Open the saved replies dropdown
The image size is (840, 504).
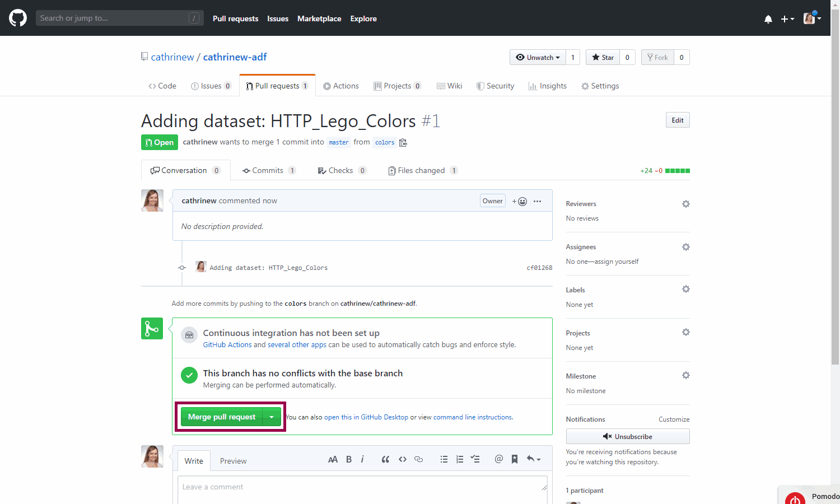[x=533, y=460]
